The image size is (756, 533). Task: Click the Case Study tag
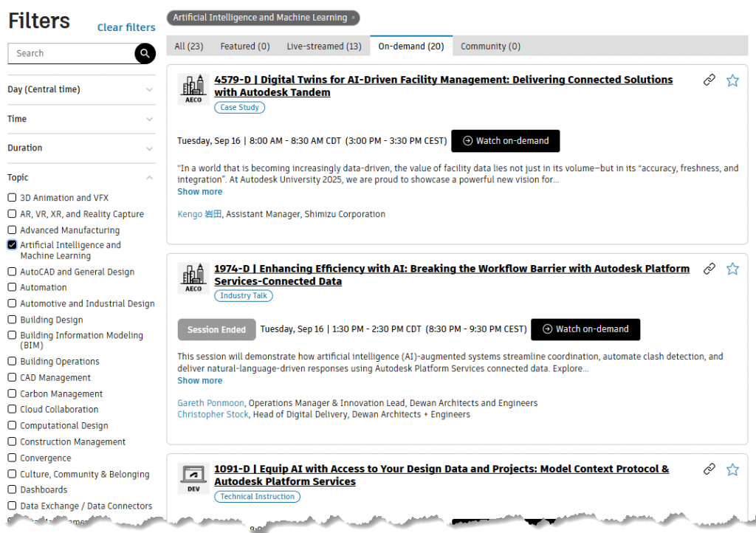pos(240,108)
